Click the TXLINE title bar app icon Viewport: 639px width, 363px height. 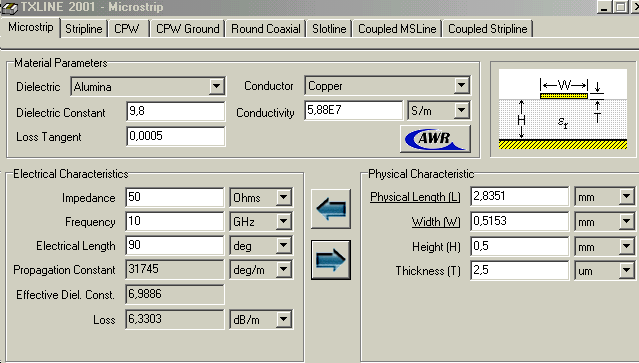[x=9, y=7]
